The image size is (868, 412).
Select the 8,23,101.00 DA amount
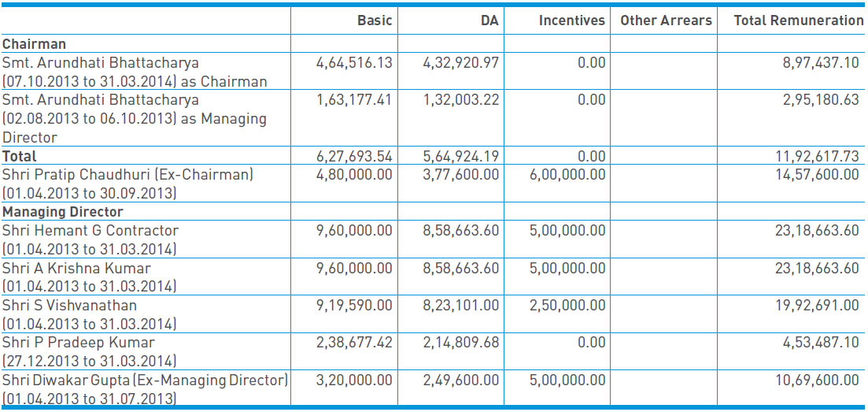460,306
